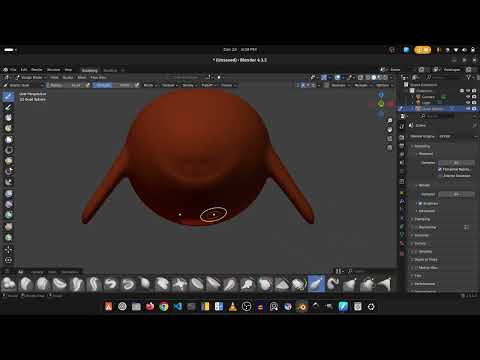
Task: Open Blender from the dock
Action: pyautogui.click(x=302, y=306)
